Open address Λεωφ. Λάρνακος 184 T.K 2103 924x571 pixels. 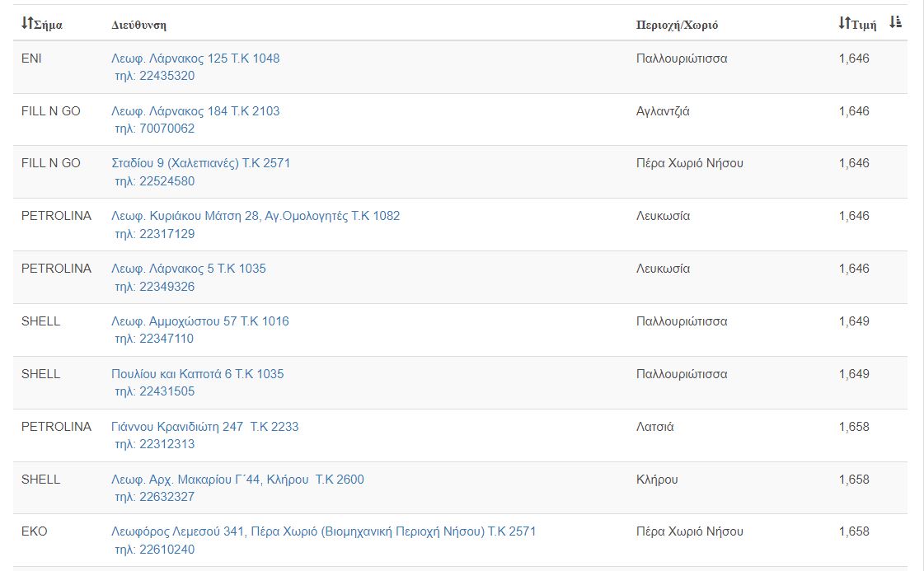tap(195, 111)
